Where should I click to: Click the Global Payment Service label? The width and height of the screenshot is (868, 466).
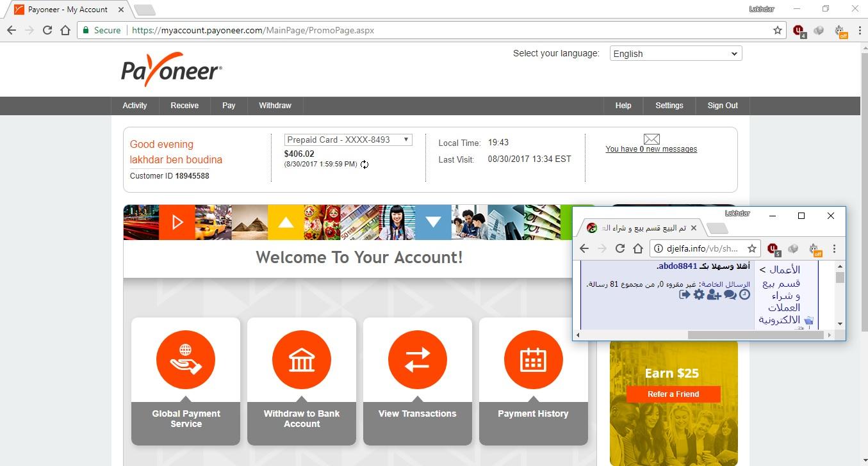(186, 419)
